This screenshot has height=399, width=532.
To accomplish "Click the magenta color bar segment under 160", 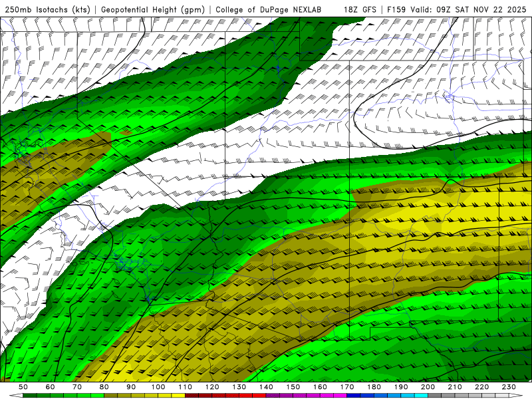I will 327,395.
